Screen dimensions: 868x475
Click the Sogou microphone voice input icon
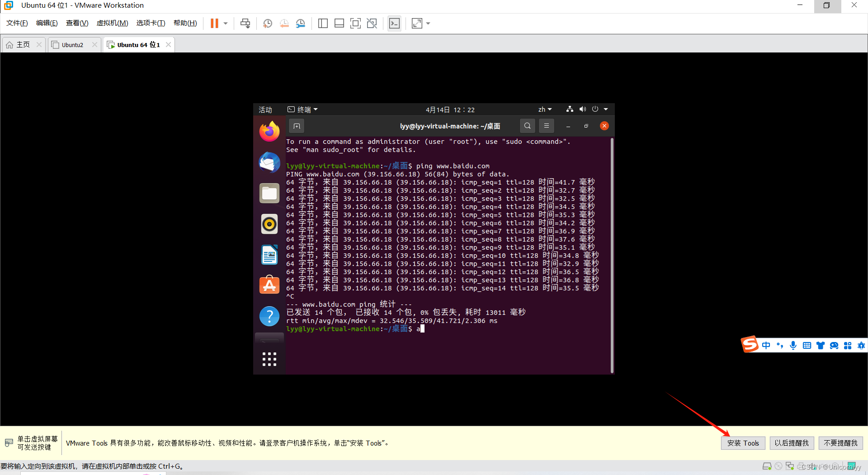pos(793,346)
